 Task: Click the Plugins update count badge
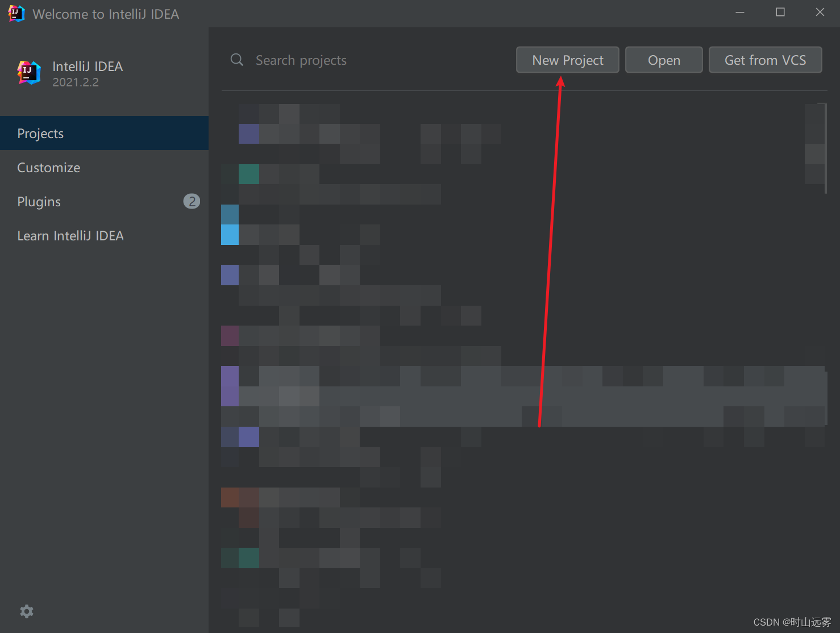point(192,201)
